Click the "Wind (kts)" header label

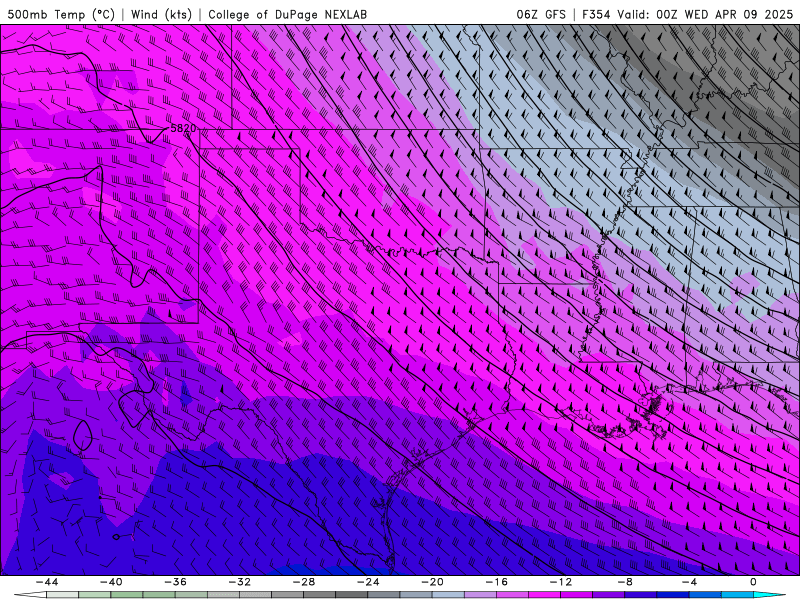click(x=161, y=15)
